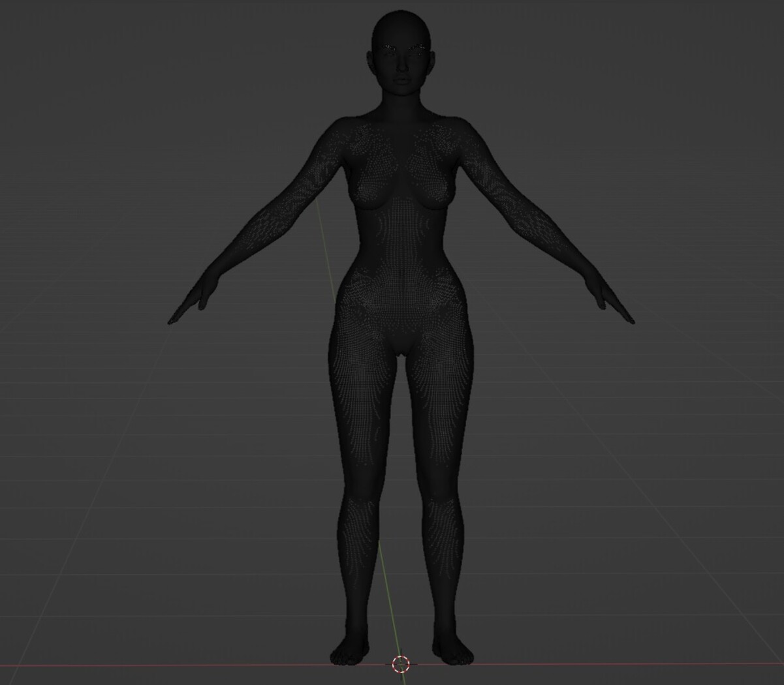Click the 3D cursor at the origin
Screen dimensions: 784x685
click(x=400, y=664)
